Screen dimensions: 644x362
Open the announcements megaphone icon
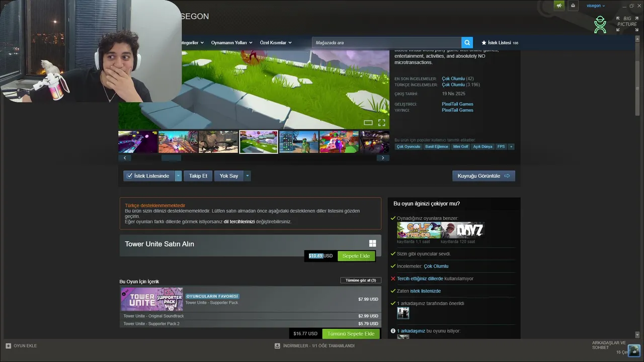(x=559, y=6)
